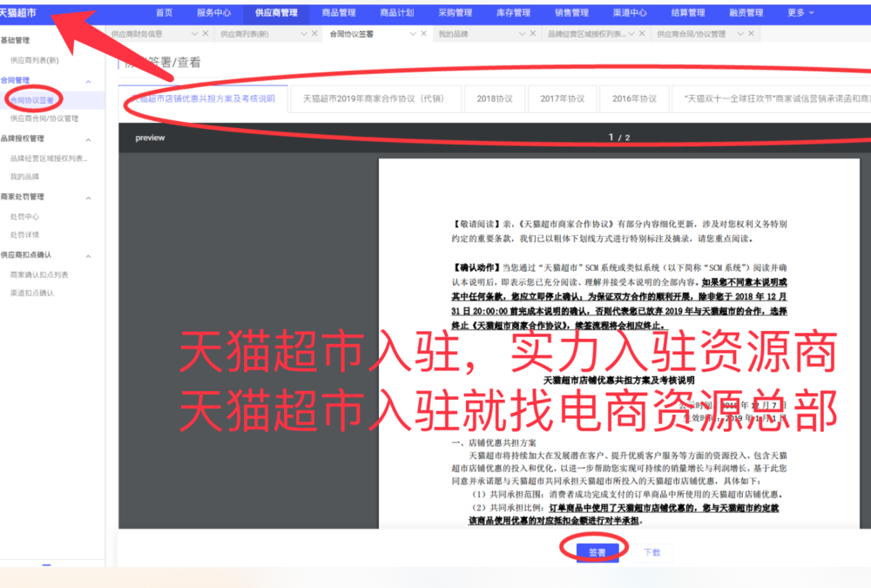
Task: Collapse the 商家处罚管理 sidebar section
Action: pyautogui.click(x=88, y=198)
